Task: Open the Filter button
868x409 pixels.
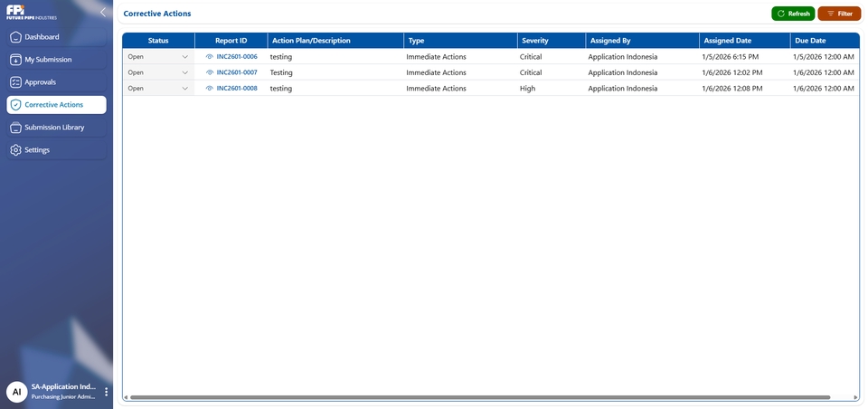Action: pos(839,14)
